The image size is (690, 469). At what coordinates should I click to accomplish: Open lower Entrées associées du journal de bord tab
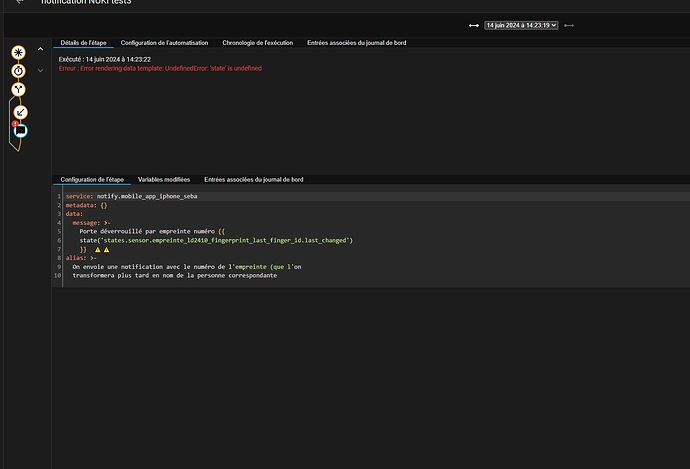coord(253,180)
